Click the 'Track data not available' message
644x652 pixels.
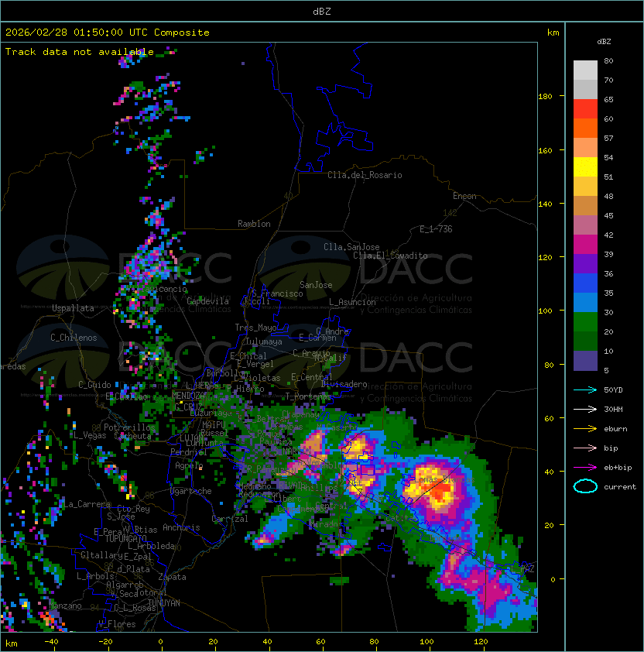pos(80,52)
